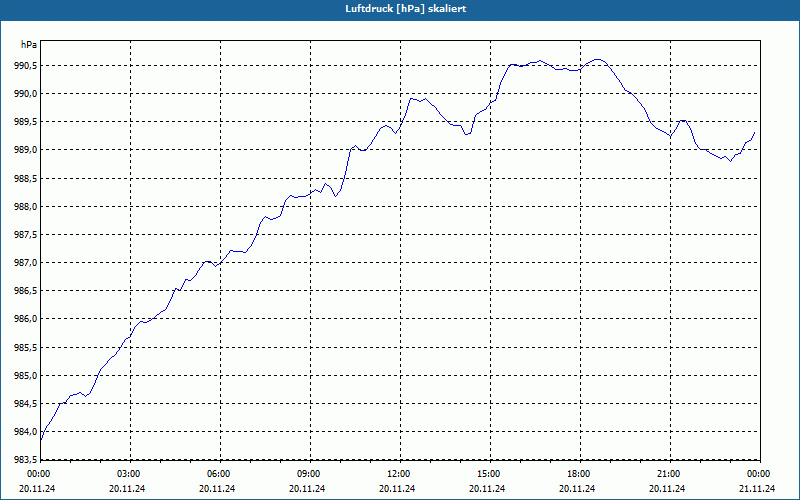
Task: Select the 986,5 pressure label
Action: (24, 291)
